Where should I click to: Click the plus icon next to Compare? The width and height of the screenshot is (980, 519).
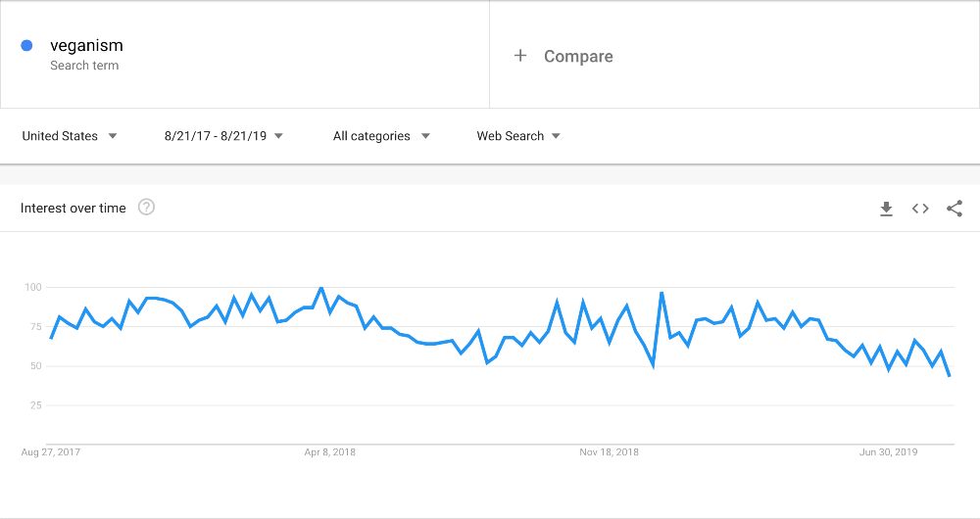point(520,56)
